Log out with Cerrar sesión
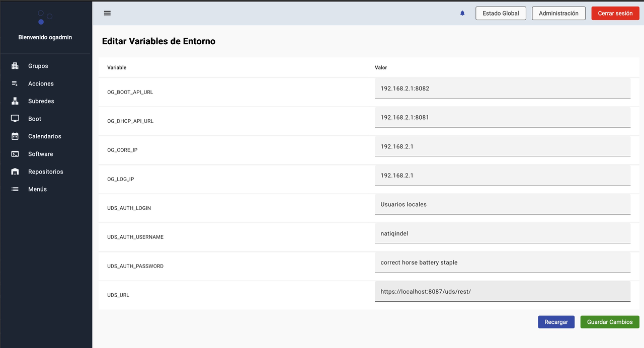The image size is (644, 348). pos(615,14)
